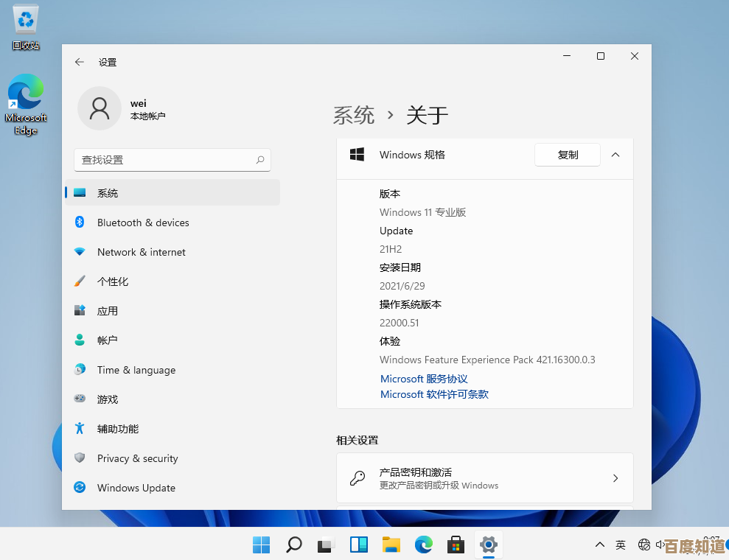
Task: Open 产品密钥和激活 settings
Action: click(x=484, y=477)
